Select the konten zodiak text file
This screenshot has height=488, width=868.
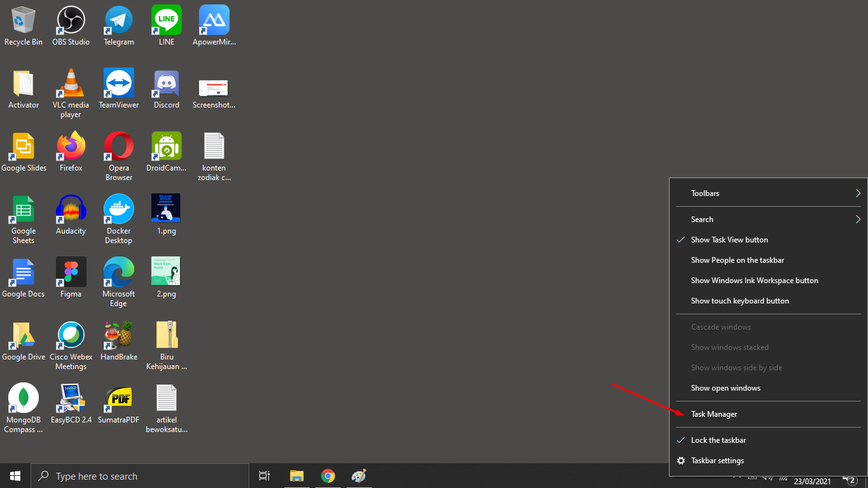tap(214, 156)
